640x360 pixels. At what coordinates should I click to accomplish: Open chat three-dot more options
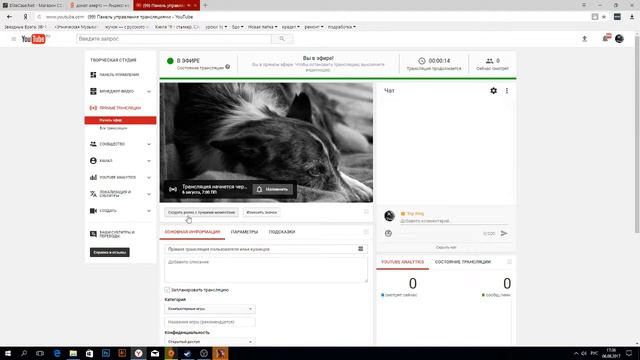507,91
